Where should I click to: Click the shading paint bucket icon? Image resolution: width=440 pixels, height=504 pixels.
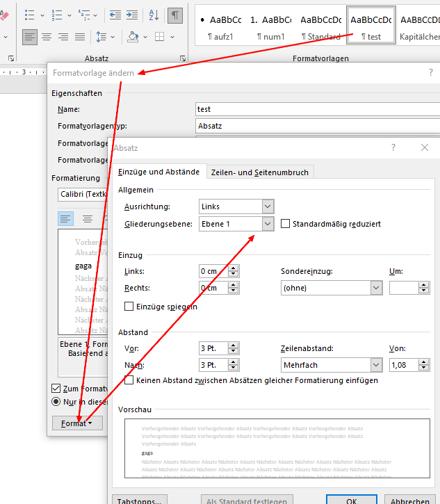click(x=133, y=37)
